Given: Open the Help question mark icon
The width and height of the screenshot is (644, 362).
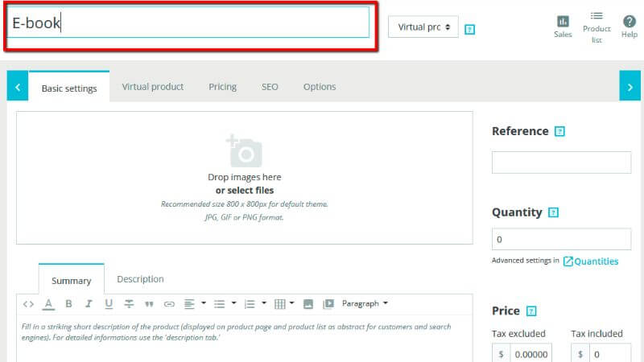Looking at the screenshot, I should [x=630, y=22].
